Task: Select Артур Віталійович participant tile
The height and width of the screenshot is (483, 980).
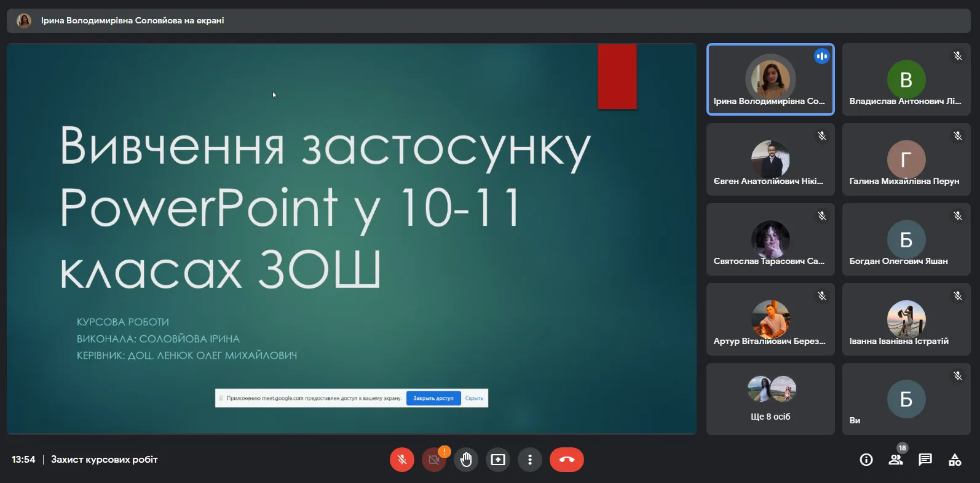Action: 770,319
